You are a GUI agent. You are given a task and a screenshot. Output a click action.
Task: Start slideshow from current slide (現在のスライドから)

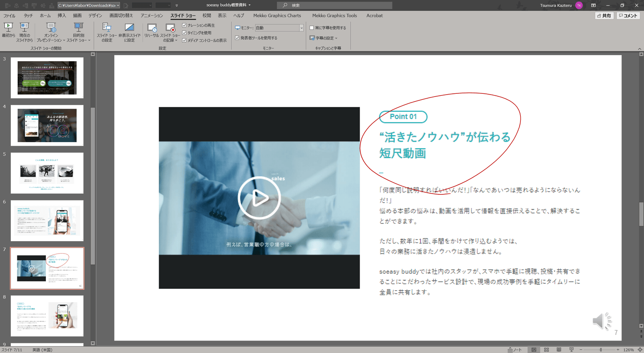click(x=25, y=33)
